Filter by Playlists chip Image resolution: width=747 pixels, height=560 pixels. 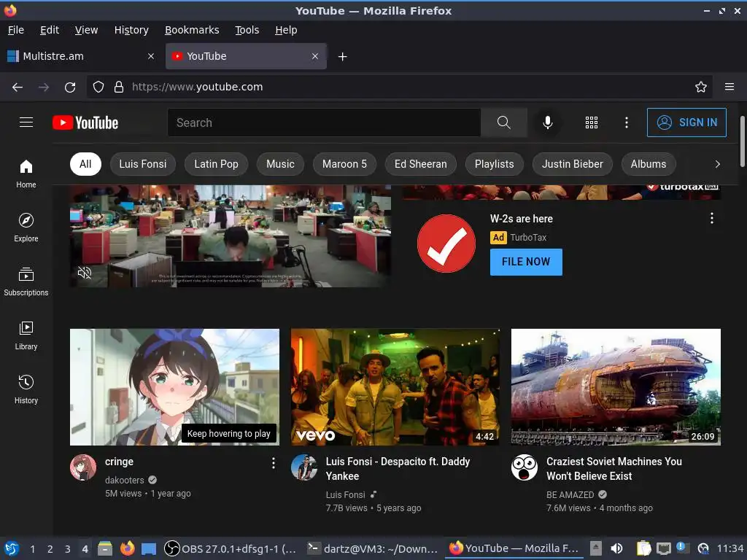pos(495,164)
